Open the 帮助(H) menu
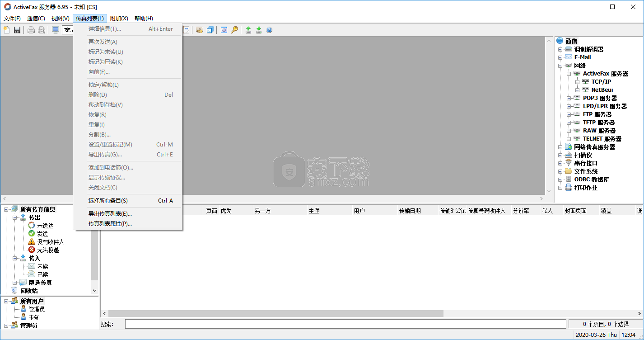Image resolution: width=644 pixels, height=340 pixels. pos(144,19)
